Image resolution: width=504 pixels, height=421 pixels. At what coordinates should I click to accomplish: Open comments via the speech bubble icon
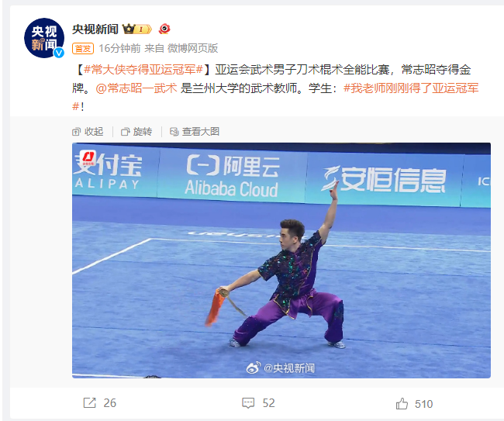click(248, 402)
